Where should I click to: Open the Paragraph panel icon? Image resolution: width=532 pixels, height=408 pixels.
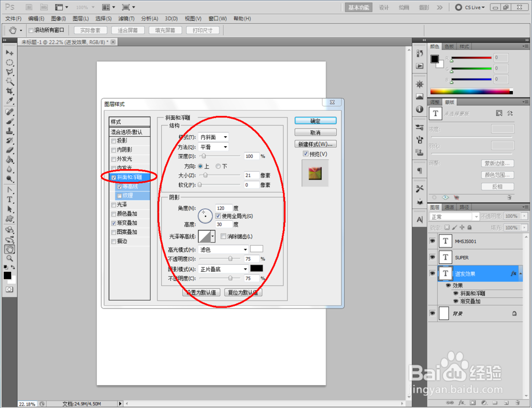click(x=420, y=170)
